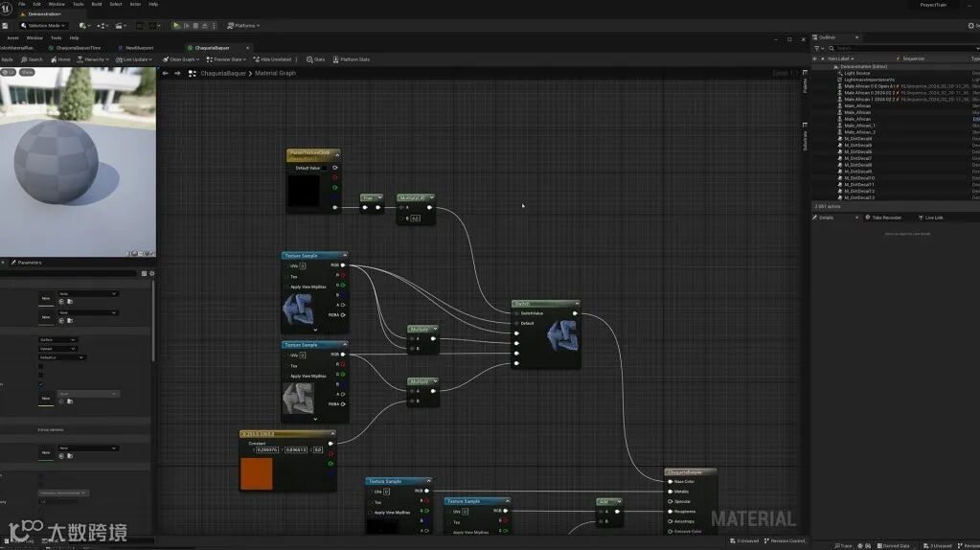Click the Base Color input pin
The height and width of the screenshot is (550, 980).
pyautogui.click(x=670, y=481)
